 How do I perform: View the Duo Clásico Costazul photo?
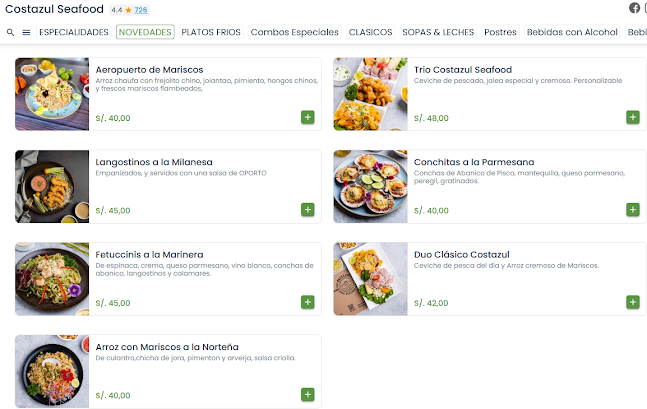click(x=371, y=279)
